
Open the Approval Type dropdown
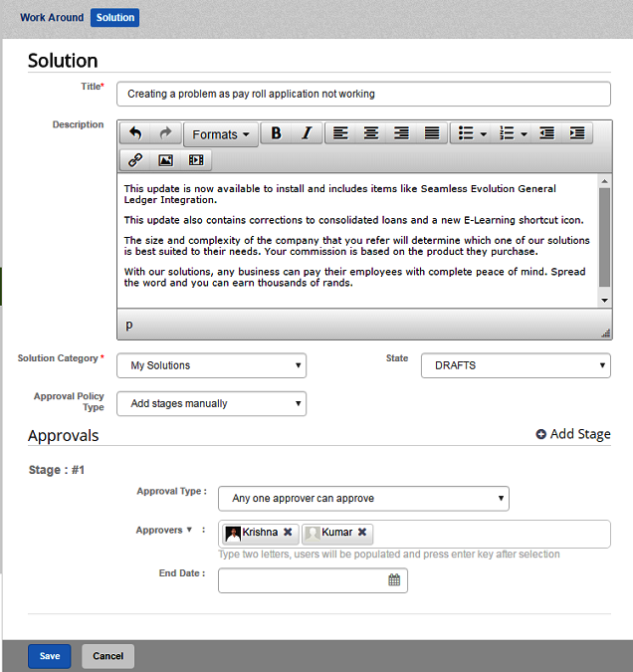point(363,499)
